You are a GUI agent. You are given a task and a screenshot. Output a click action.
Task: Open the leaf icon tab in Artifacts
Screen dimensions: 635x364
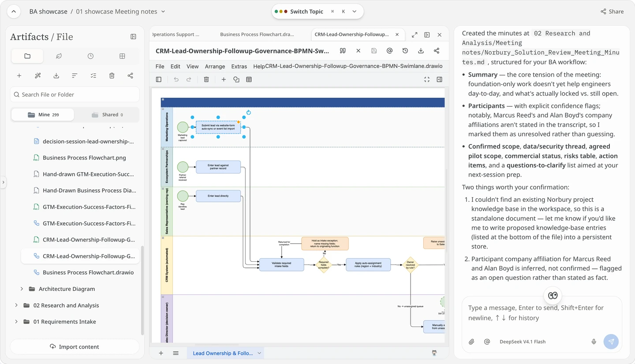coord(59,56)
